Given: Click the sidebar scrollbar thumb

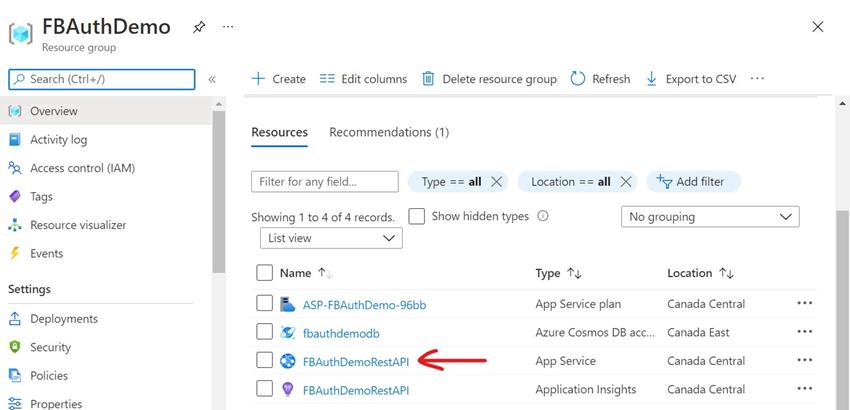Looking at the screenshot, I should pos(218,191).
